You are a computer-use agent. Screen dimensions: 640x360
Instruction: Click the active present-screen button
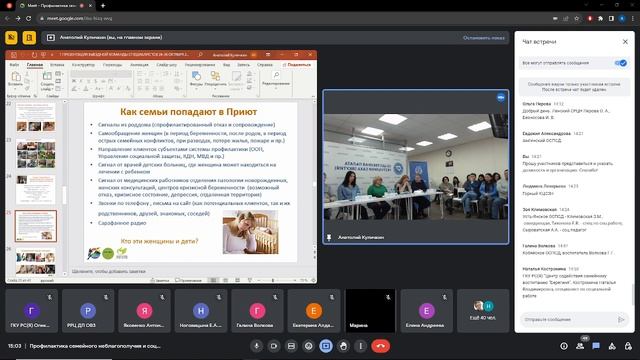click(x=326, y=346)
